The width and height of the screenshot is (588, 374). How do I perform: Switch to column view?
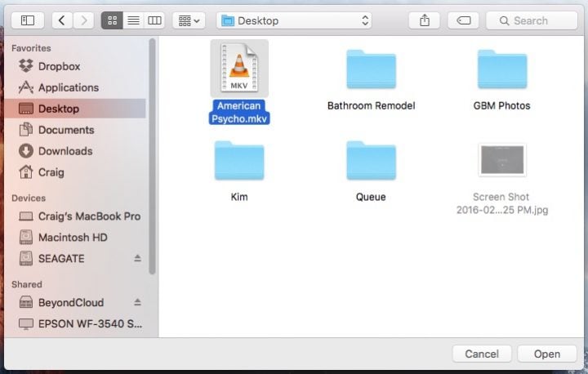tap(154, 20)
